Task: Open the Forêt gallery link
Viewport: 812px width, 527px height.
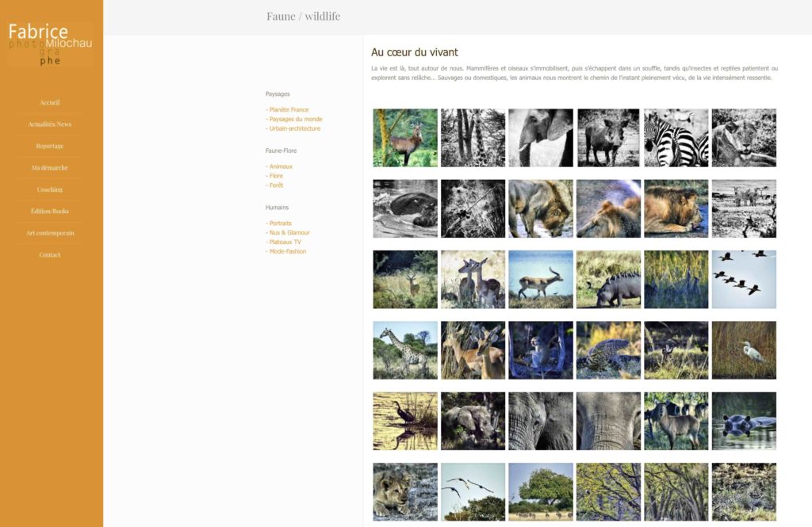Action: tap(274, 185)
